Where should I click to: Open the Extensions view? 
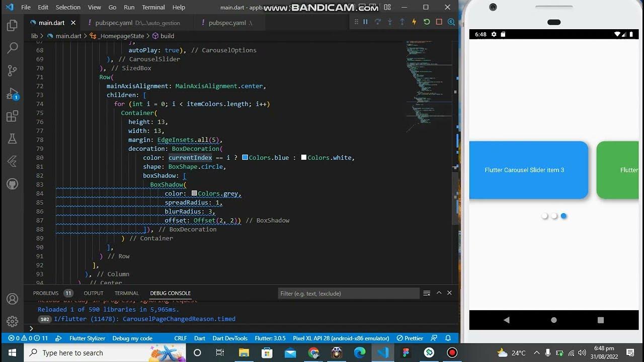pos(12,117)
